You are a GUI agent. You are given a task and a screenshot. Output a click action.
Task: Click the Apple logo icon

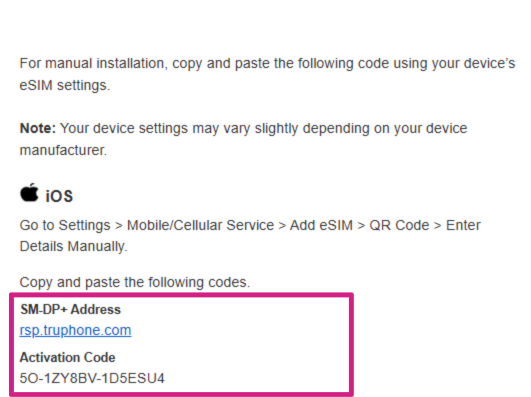coord(29,193)
